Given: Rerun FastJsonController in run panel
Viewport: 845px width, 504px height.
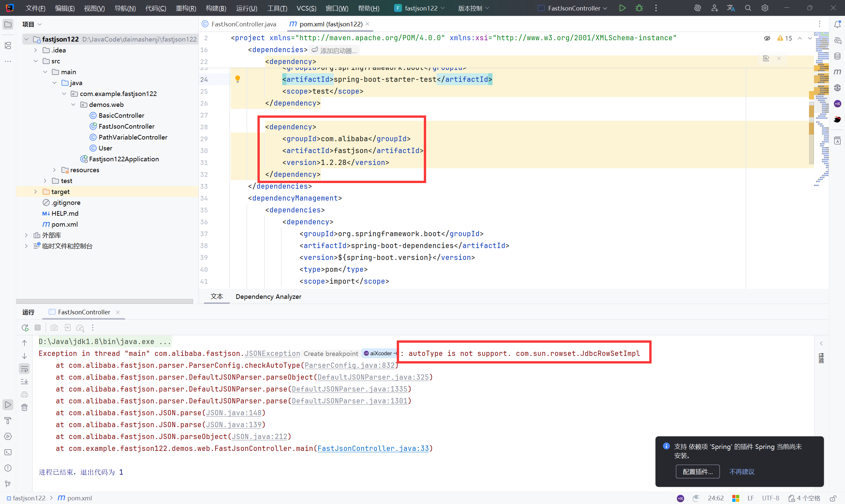Looking at the screenshot, I should click(x=25, y=328).
